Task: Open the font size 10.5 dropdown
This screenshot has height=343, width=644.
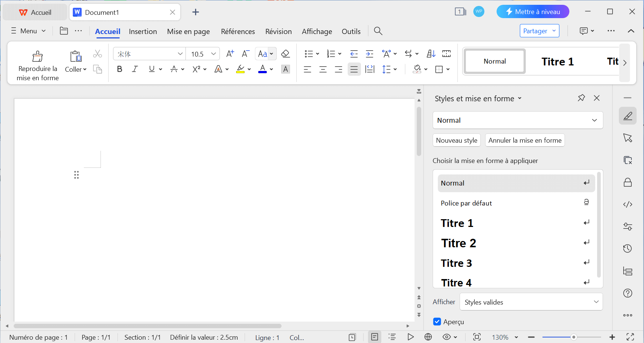Action: click(213, 54)
